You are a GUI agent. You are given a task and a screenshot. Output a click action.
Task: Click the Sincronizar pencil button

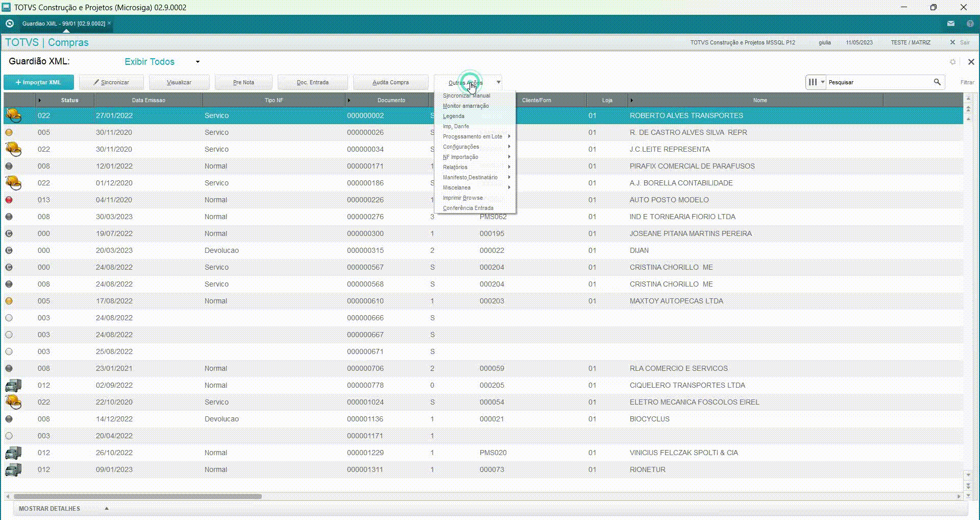pos(111,82)
